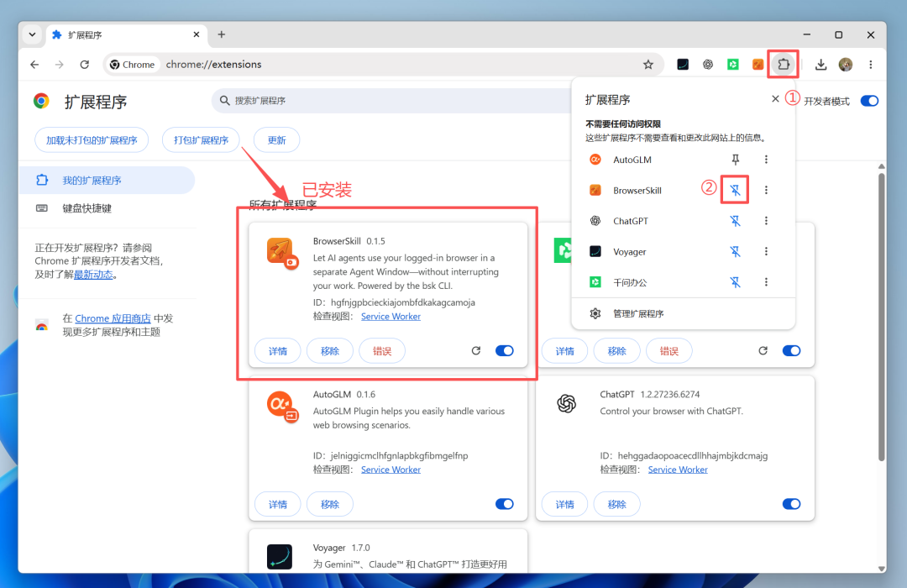Open ChatGPT's Service Worker link
The height and width of the screenshot is (588, 907).
(678, 470)
